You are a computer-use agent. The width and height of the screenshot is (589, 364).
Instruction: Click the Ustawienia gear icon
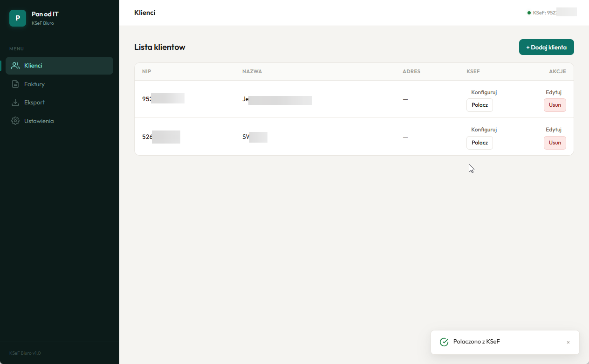pyautogui.click(x=15, y=121)
